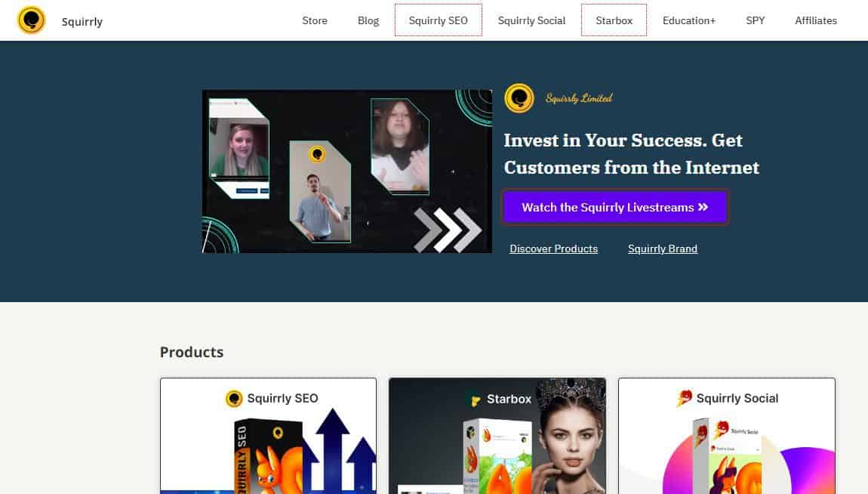Click the Invest in Your Success headline

[631, 154]
